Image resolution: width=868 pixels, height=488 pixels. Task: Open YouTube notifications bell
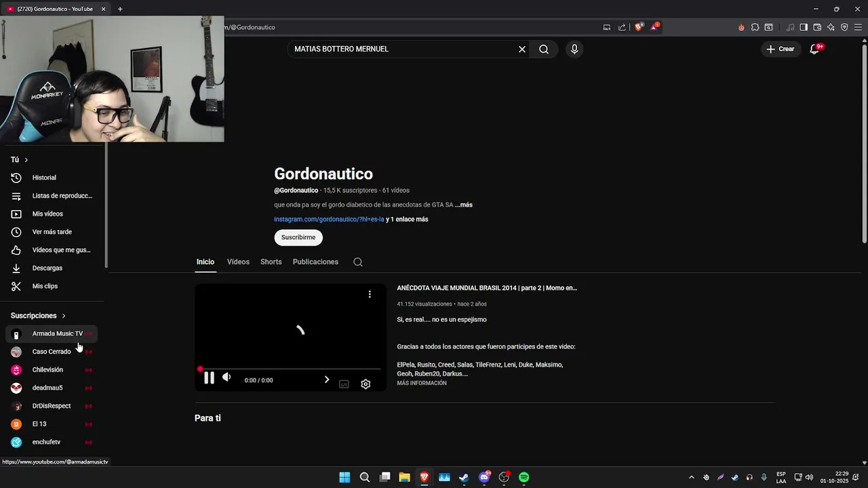[815, 49]
